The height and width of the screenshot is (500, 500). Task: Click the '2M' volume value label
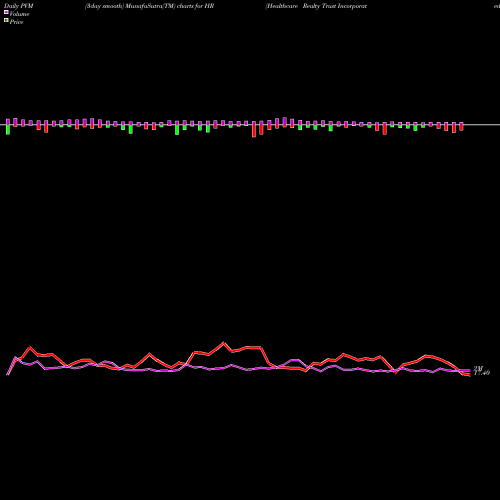[478, 368]
